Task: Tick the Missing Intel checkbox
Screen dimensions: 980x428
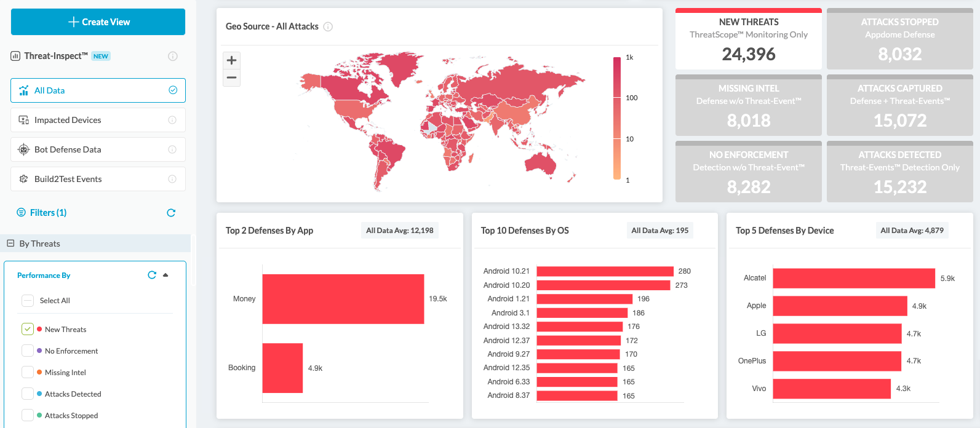Action: pos(28,372)
